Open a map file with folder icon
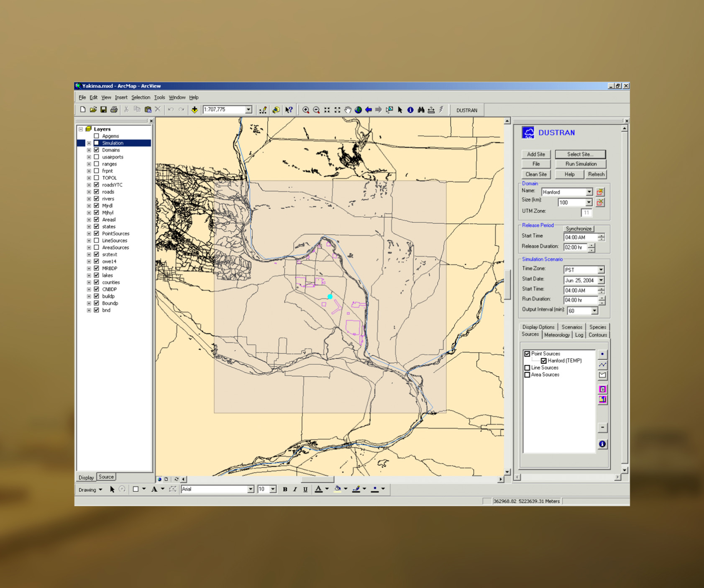704x588 pixels. click(93, 110)
